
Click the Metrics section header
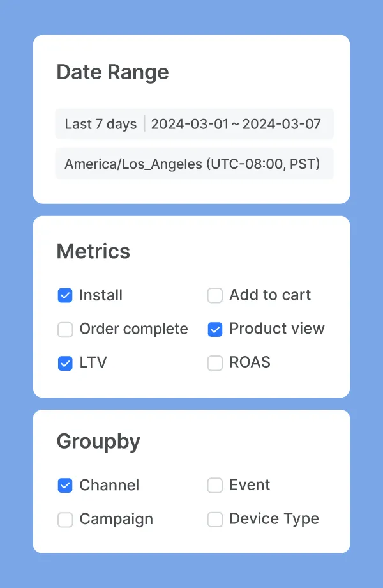click(x=93, y=252)
